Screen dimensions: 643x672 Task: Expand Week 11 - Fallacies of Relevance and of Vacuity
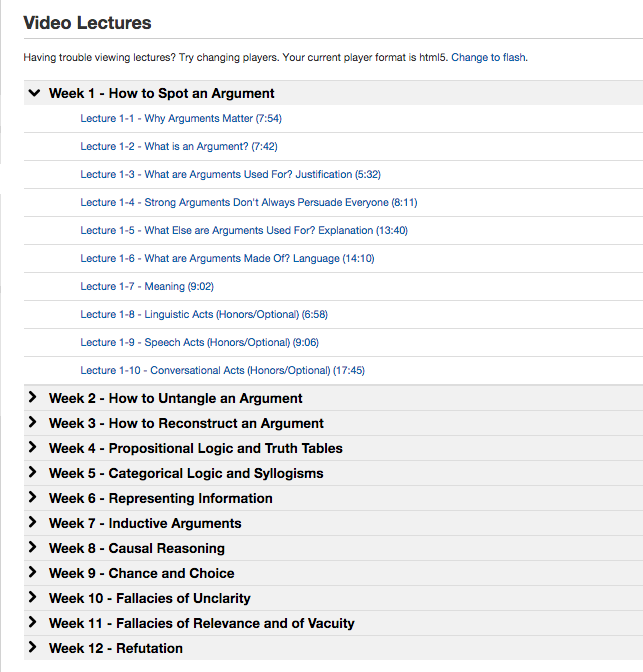click(201, 623)
